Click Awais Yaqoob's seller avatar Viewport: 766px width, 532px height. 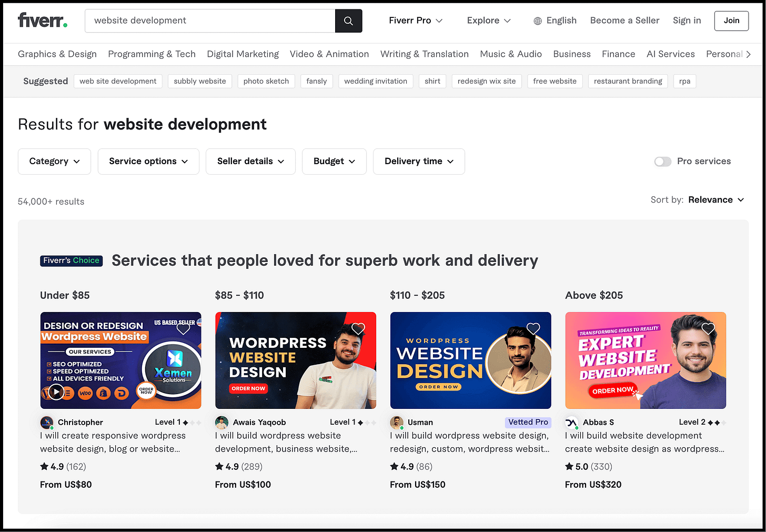pos(222,422)
